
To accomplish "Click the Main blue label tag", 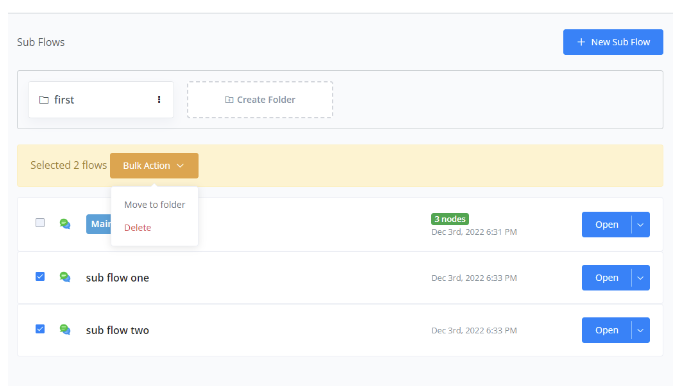I will coord(99,224).
